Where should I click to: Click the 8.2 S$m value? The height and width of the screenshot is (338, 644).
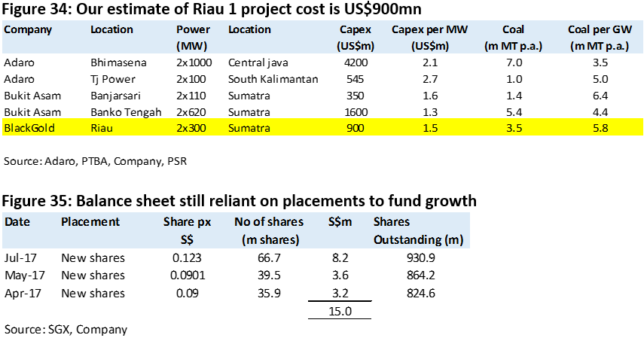click(x=340, y=258)
